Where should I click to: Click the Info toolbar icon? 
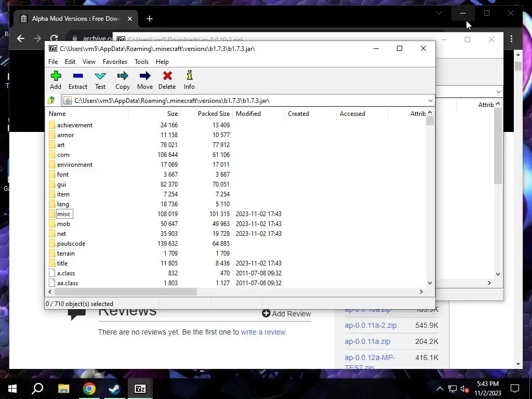pos(189,76)
